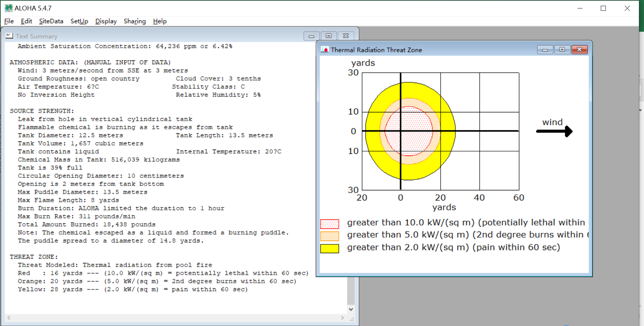
Task: Close the Thermal Radiation Threat Zone window
Action: pos(579,50)
